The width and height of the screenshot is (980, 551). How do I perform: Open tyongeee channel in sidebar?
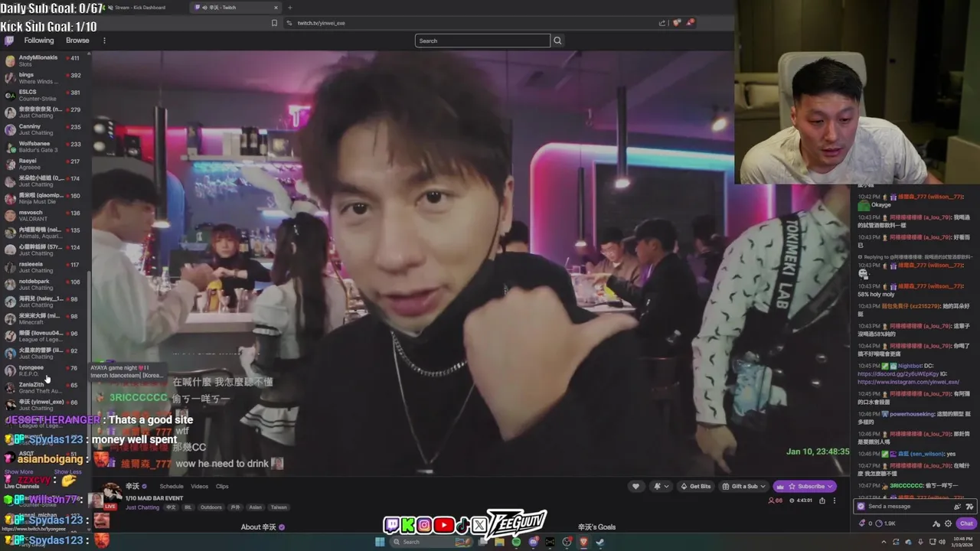(42, 370)
